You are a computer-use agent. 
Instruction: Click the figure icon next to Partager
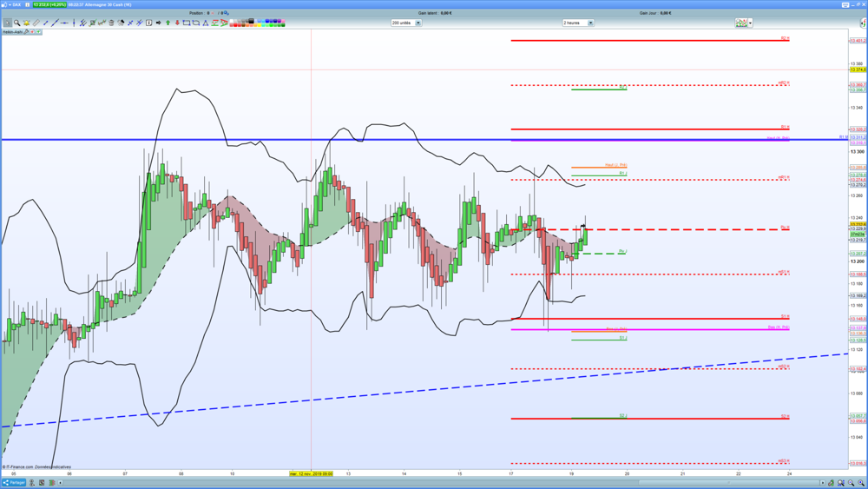31,483
